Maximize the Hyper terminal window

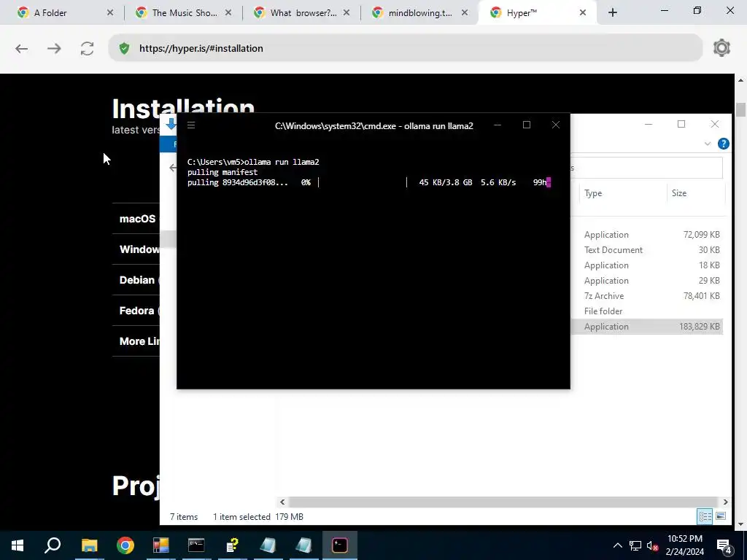pos(527,125)
